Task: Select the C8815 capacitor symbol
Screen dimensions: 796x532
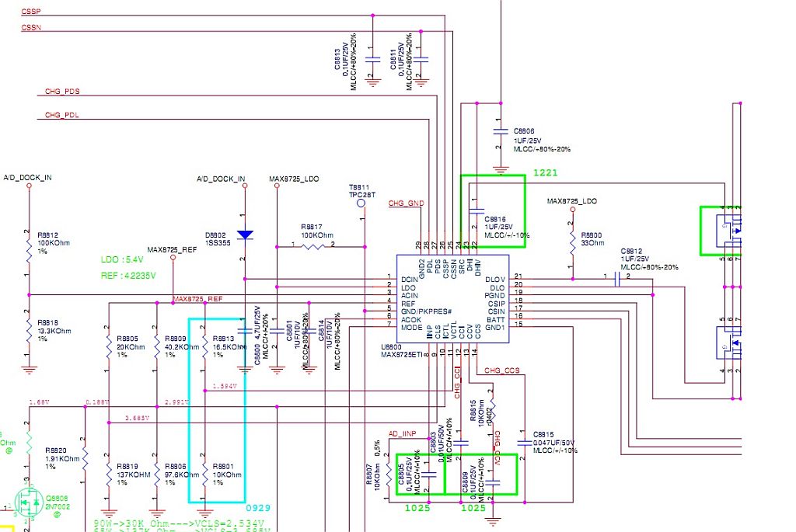Action: click(x=524, y=443)
